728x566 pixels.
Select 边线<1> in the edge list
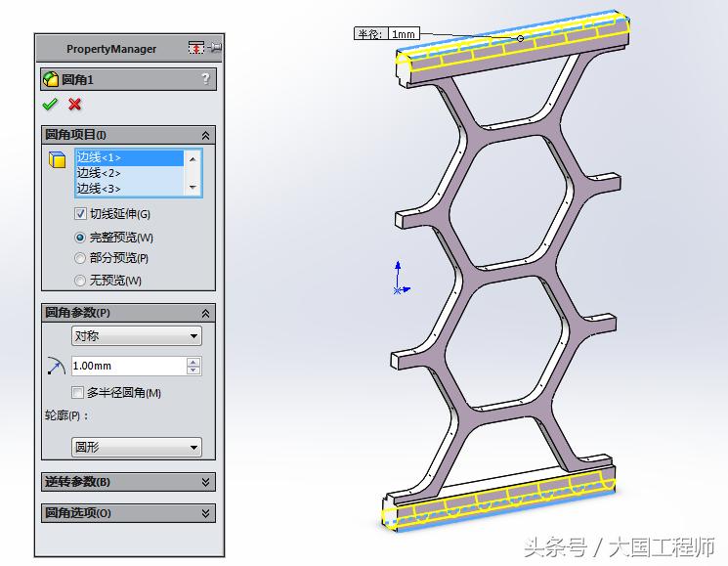coord(130,157)
